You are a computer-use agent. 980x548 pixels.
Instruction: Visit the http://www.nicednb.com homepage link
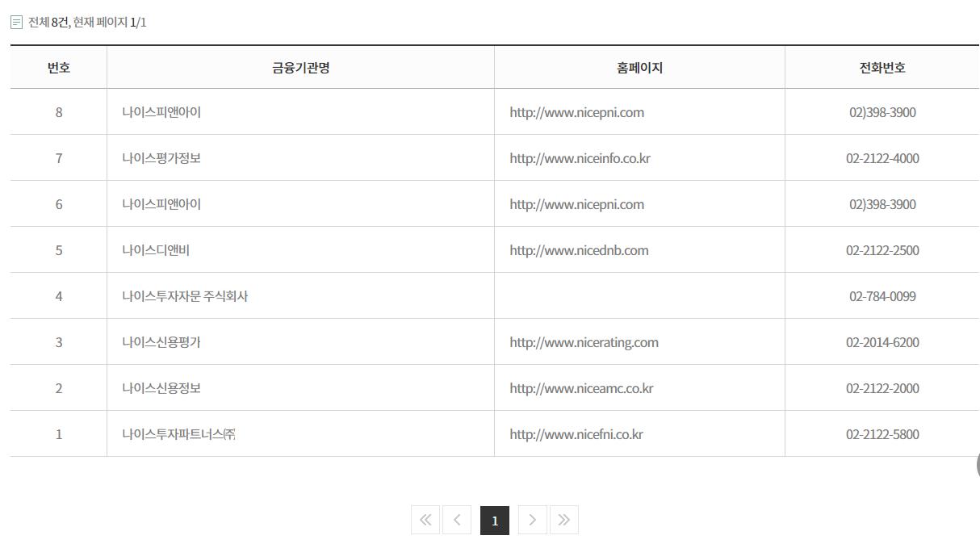click(579, 250)
